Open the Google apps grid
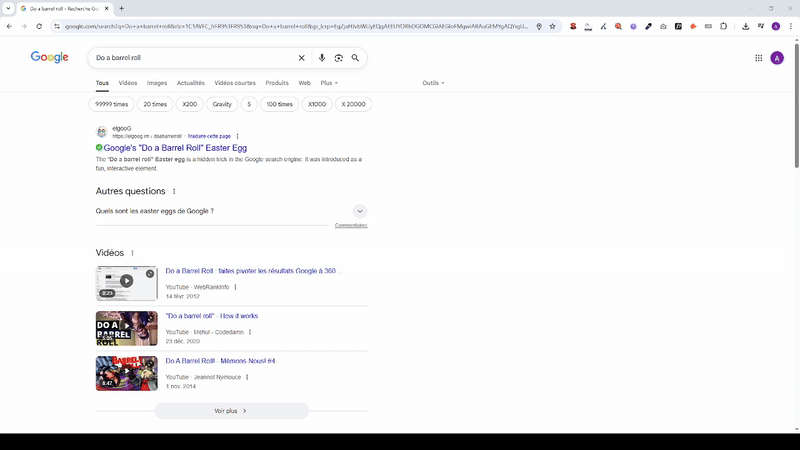 759,58
